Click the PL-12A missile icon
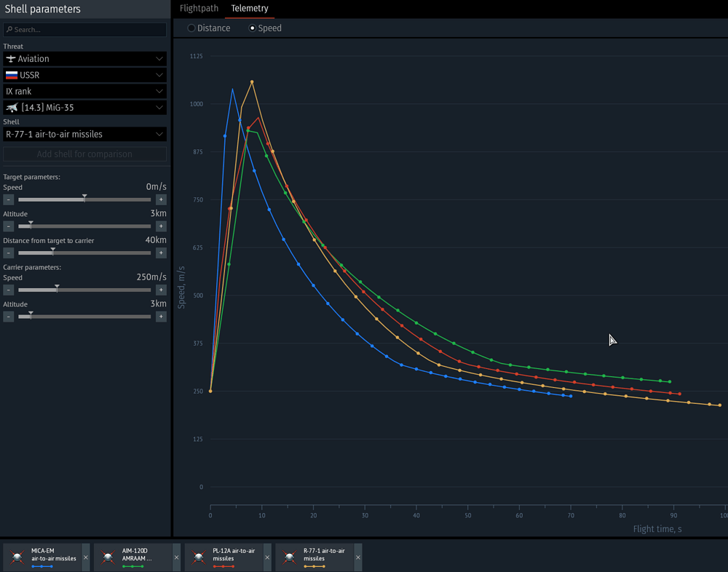Viewport: 728px width, 572px height. point(199,557)
